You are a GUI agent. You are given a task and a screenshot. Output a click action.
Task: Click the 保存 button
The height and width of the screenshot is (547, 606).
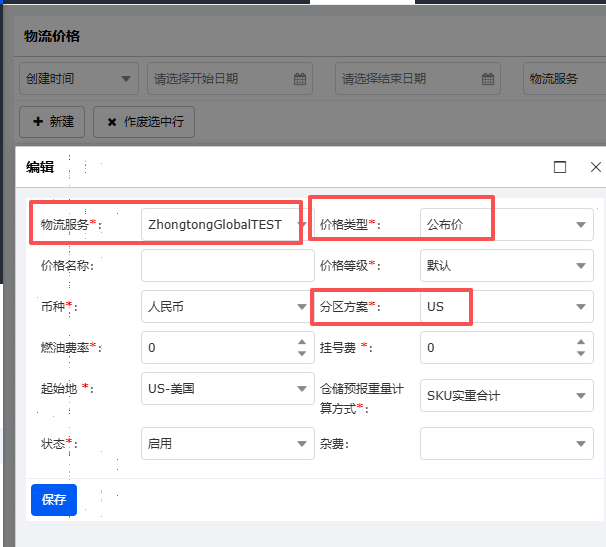54,500
